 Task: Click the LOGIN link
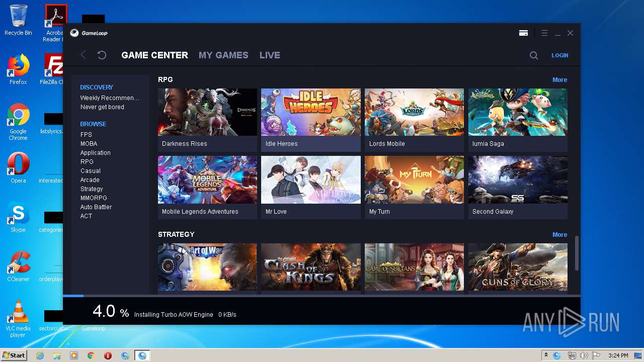559,55
